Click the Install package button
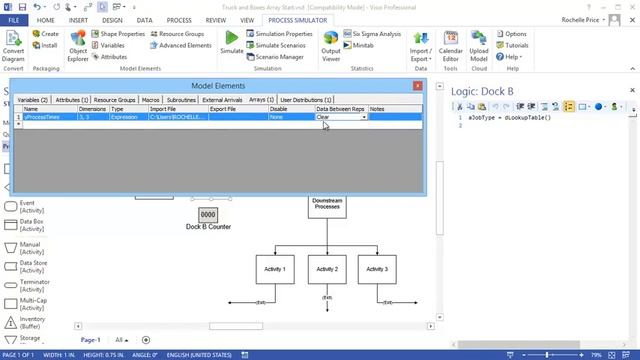 [45, 45]
